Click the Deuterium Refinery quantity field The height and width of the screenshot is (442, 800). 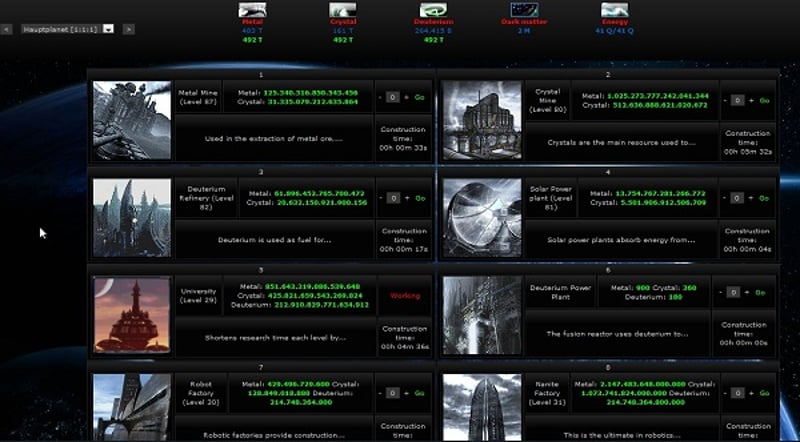pyautogui.click(x=393, y=198)
